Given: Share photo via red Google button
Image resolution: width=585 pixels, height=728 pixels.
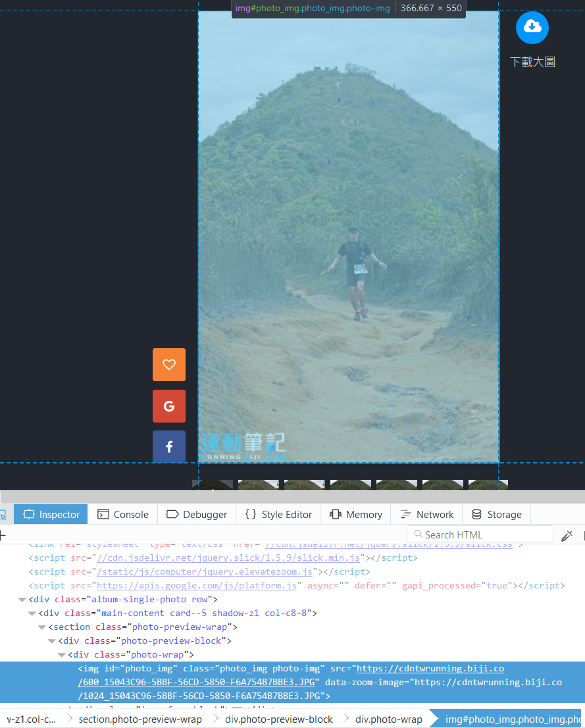Looking at the screenshot, I should pyautogui.click(x=169, y=406).
